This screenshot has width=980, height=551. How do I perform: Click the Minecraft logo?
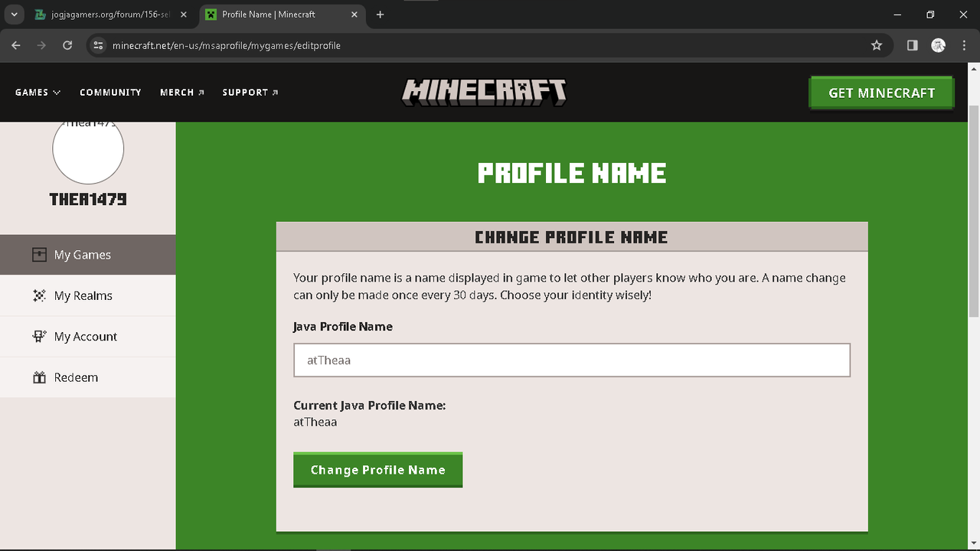click(x=484, y=93)
